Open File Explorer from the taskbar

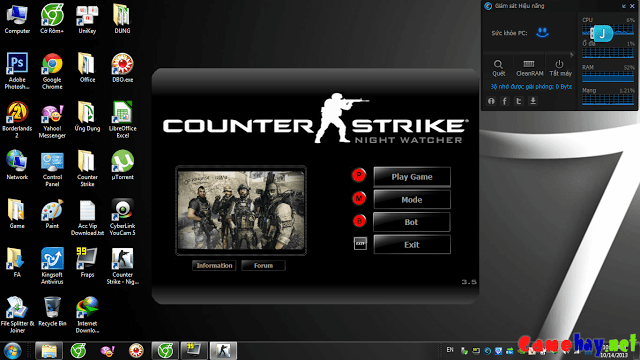click(49, 351)
